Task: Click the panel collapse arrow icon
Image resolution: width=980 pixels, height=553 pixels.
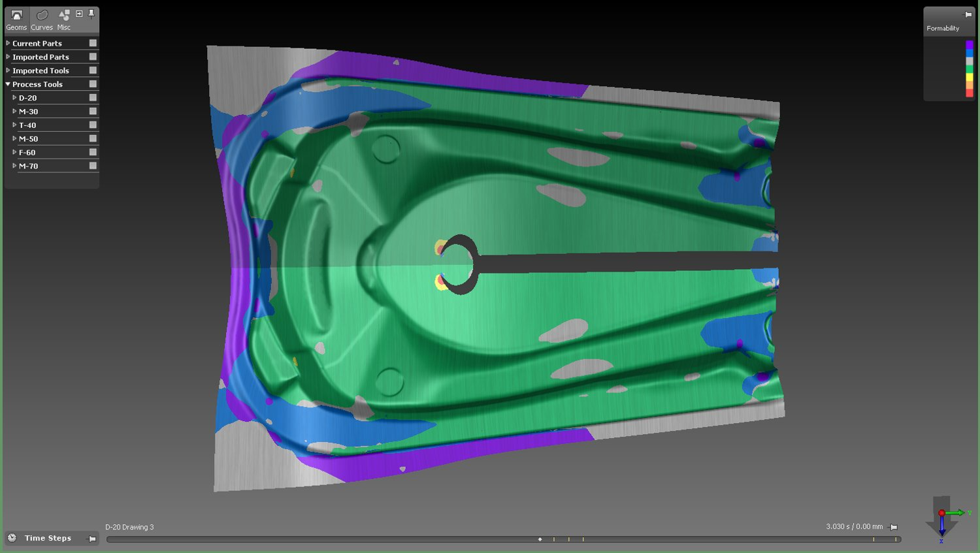Action: [x=79, y=14]
